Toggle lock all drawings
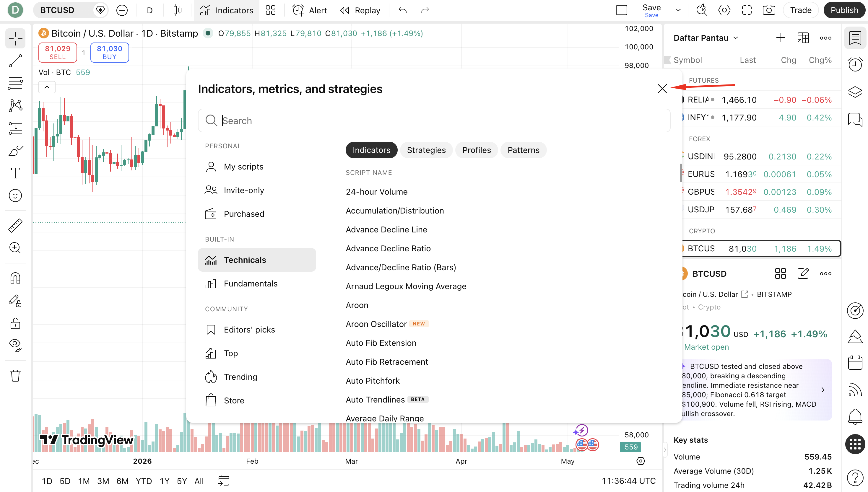The image size is (868, 492). [x=15, y=323]
